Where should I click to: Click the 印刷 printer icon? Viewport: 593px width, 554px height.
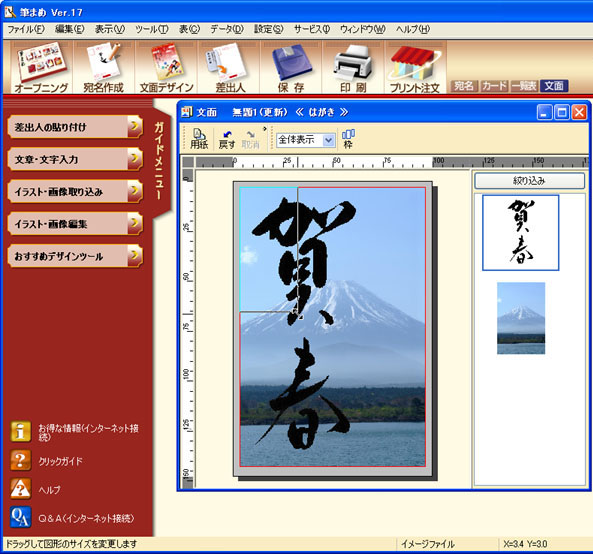point(353,67)
